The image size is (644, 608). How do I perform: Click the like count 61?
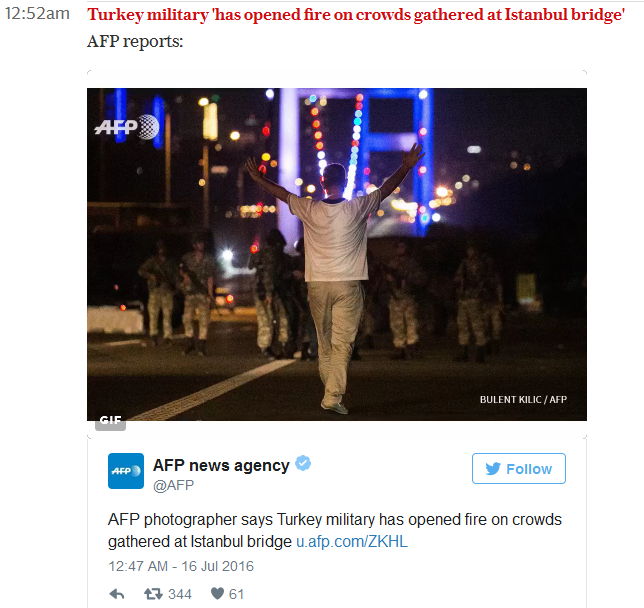coord(236,594)
